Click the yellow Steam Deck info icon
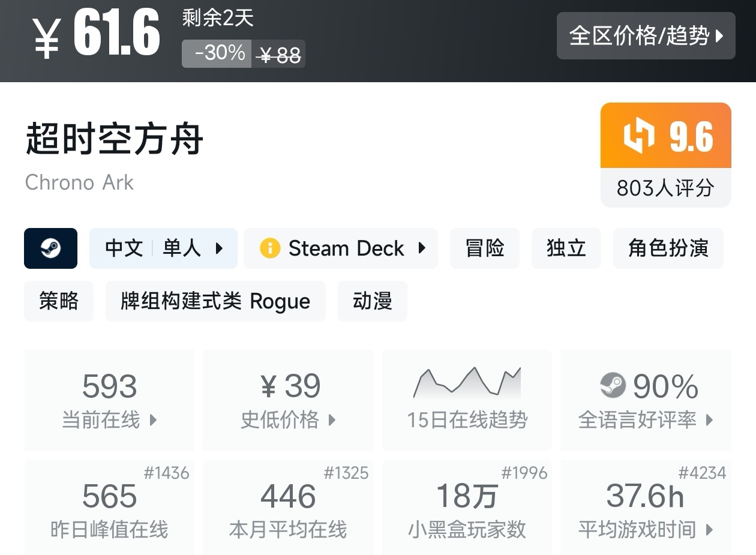 coord(270,248)
